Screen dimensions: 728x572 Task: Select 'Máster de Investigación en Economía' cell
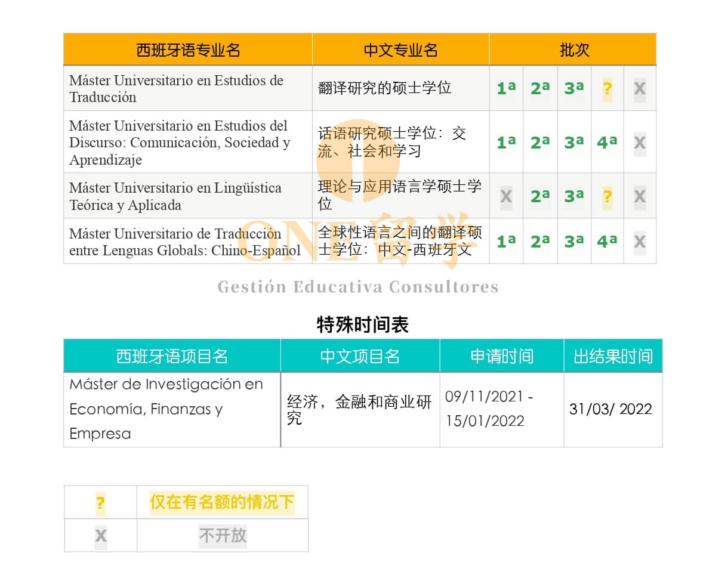(x=172, y=409)
